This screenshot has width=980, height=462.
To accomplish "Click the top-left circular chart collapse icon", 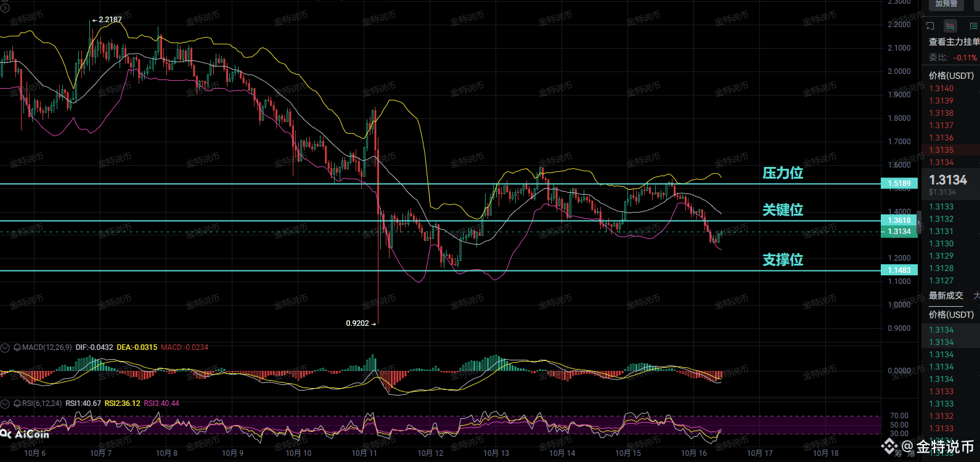I will pos(4,7).
